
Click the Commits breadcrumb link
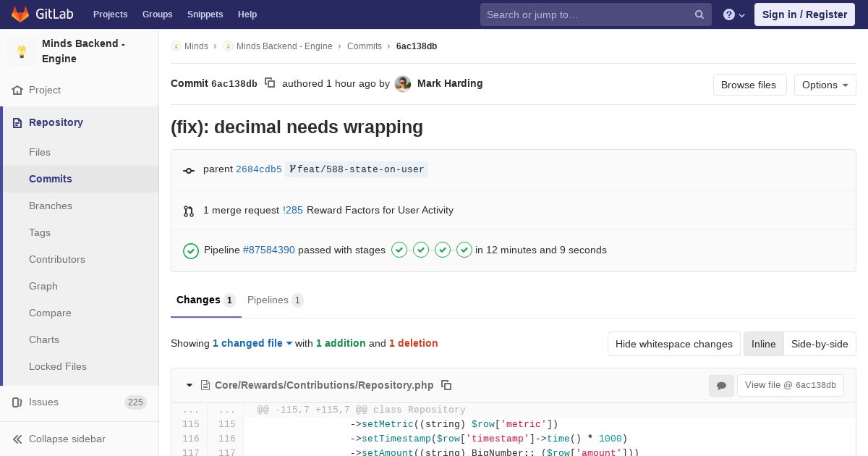[365, 46]
